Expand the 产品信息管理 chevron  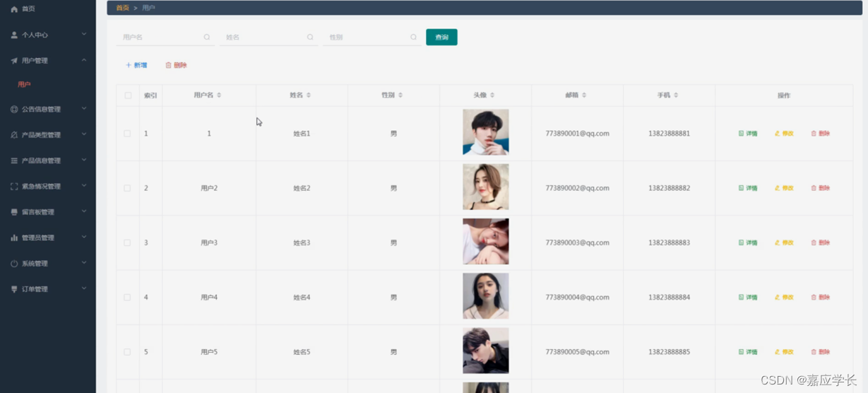84,160
